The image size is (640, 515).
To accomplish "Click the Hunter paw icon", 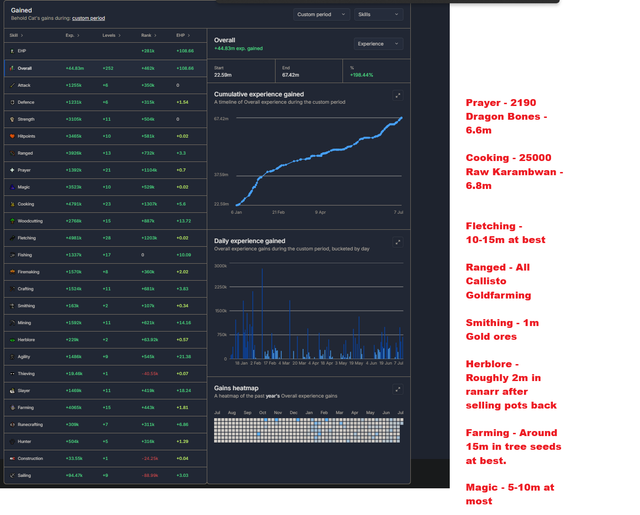I will (12, 442).
